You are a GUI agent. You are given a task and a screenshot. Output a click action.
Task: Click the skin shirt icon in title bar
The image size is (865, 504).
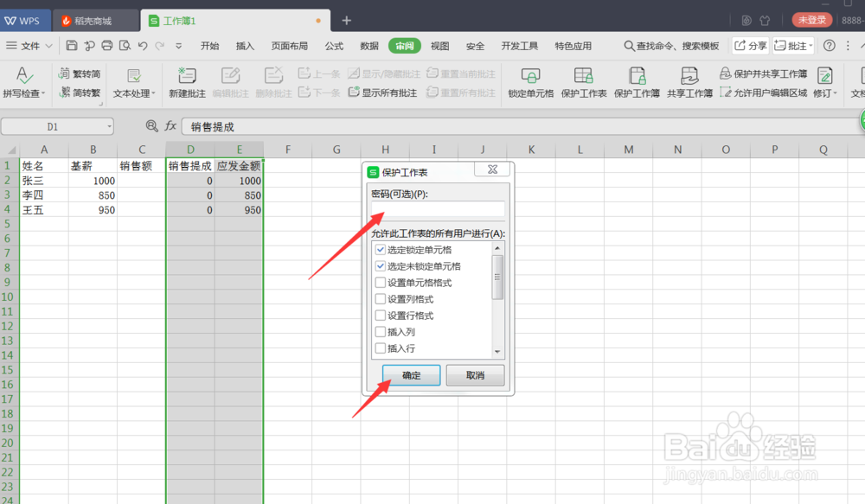click(765, 21)
